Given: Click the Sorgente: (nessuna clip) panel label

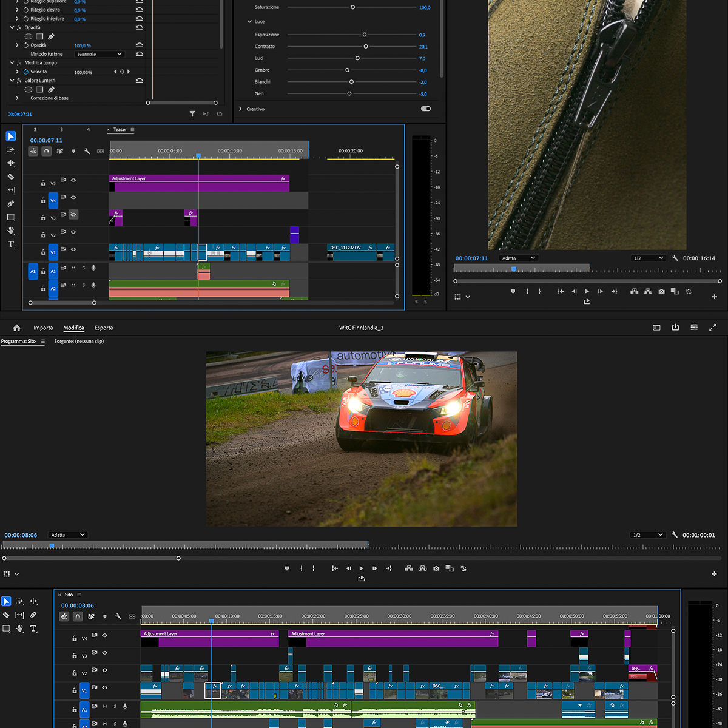Looking at the screenshot, I should tap(79, 342).
